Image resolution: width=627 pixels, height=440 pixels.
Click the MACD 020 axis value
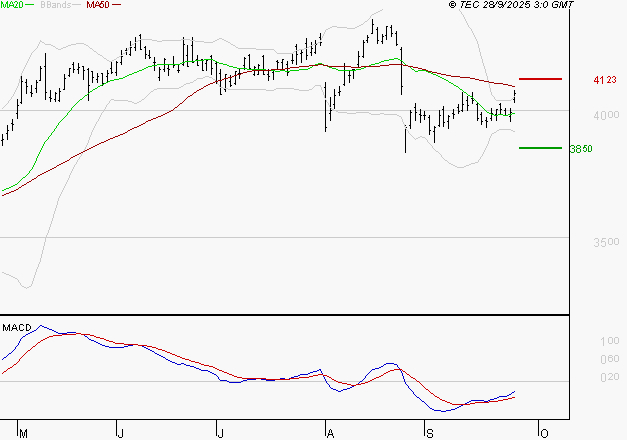click(x=609, y=377)
